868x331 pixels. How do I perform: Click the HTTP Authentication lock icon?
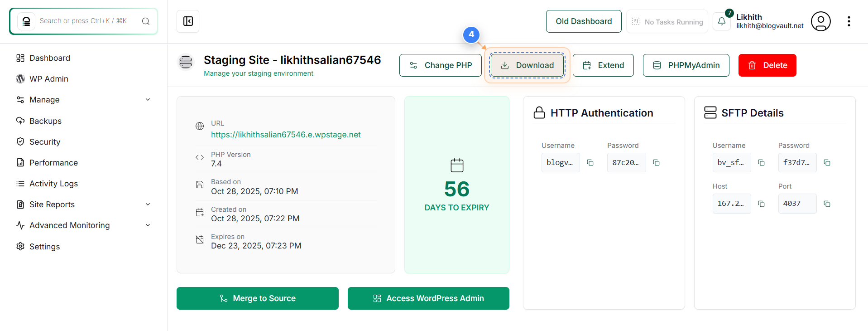click(539, 112)
